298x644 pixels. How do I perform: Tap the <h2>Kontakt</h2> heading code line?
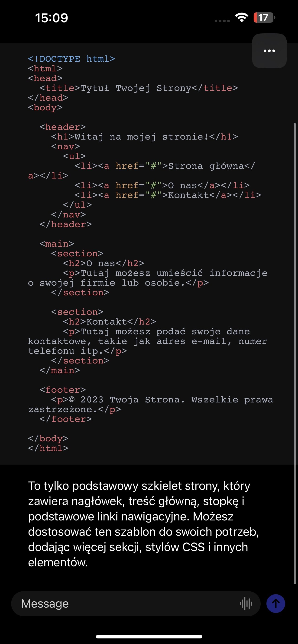[x=109, y=322]
